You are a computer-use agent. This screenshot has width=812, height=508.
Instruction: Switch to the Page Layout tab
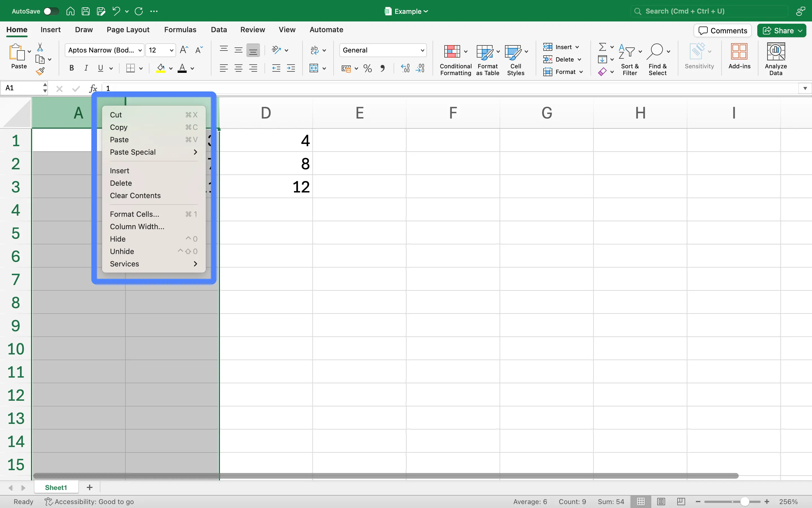tap(128, 30)
